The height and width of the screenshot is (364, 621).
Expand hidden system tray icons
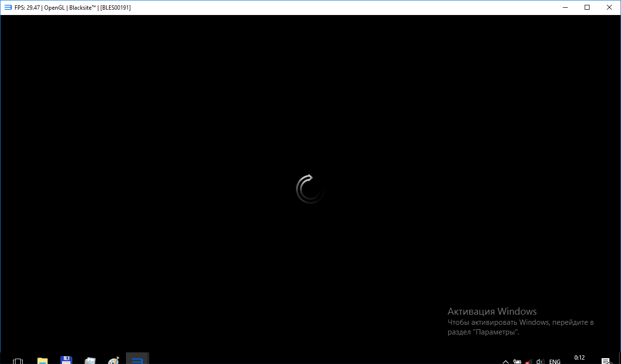pyautogui.click(x=505, y=362)
